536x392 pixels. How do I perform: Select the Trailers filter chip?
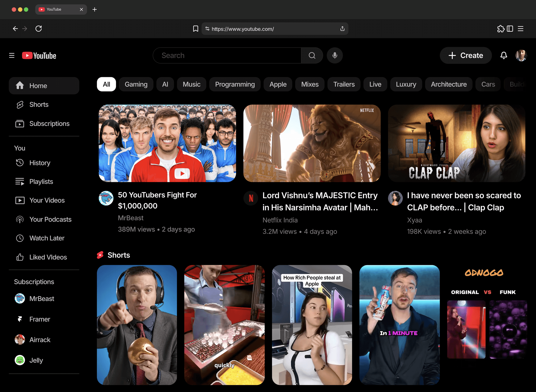click(344, 84)
